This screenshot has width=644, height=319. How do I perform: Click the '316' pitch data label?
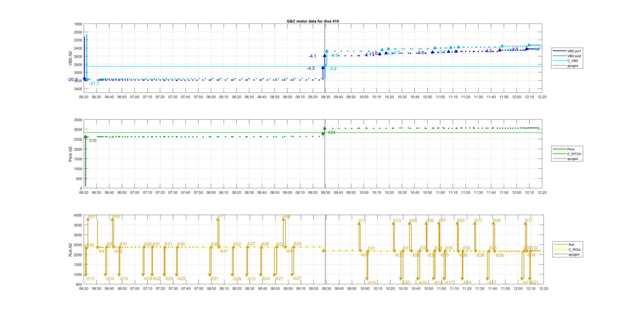tap(93, 140)
